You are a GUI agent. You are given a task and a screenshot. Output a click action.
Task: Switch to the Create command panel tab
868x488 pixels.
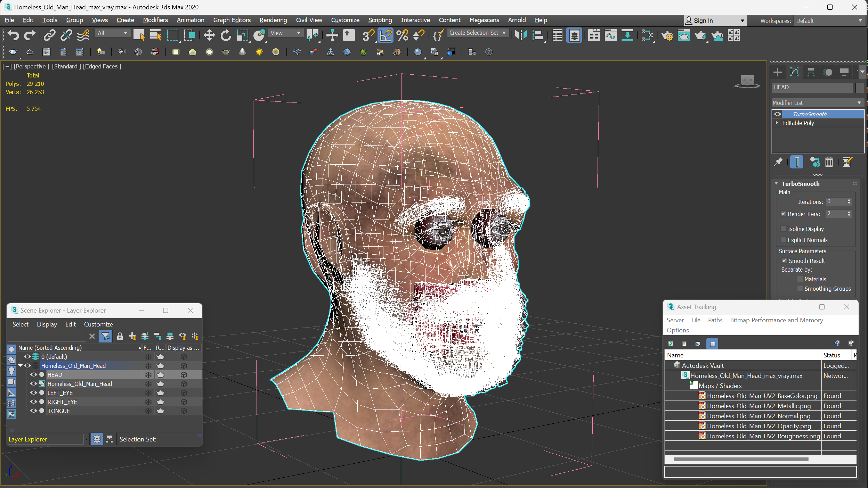(x=777, y=72)
